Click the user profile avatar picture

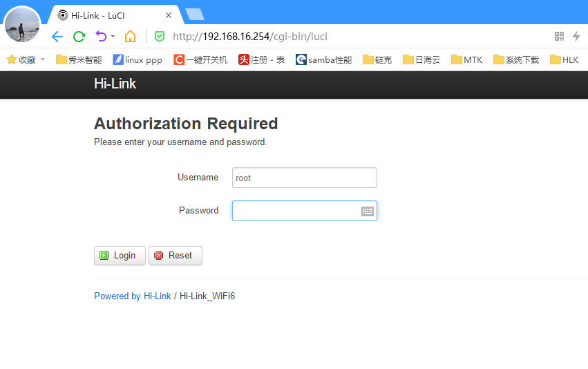click(22, 25)
